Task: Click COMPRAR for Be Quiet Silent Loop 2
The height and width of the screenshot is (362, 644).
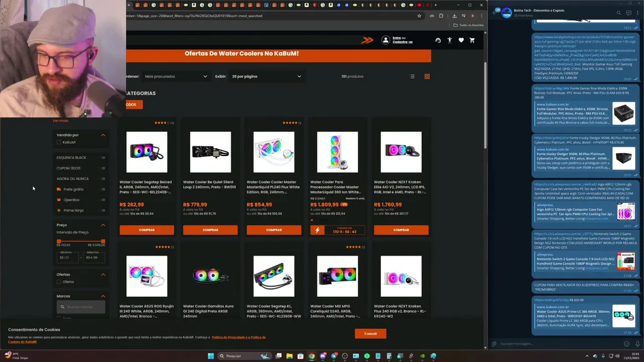Action: coord(210,230)
